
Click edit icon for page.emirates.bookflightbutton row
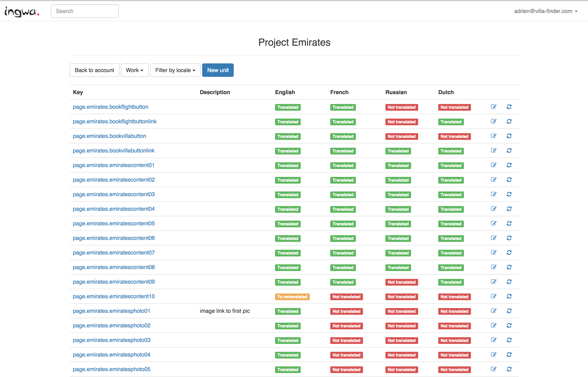click(493, 107)
